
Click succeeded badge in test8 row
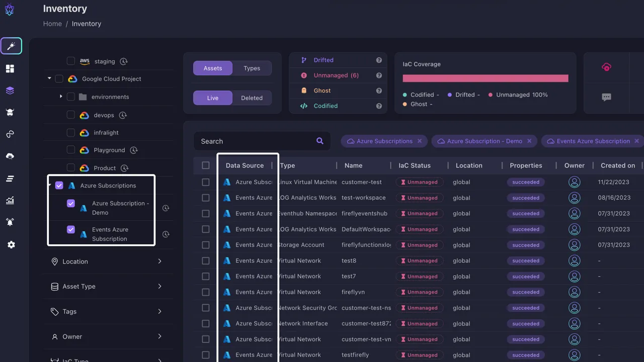coord(526,261)
